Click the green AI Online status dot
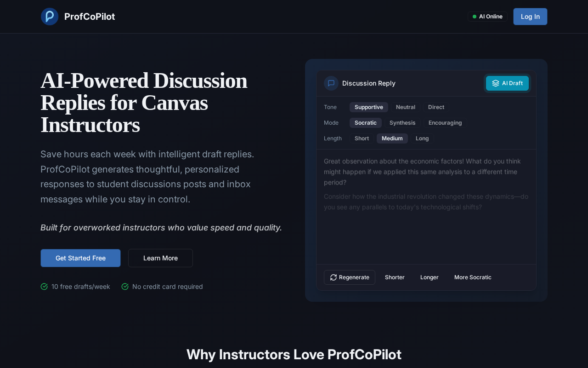The width and height of the screenshot is (588, 368). (x=475, y=17)
